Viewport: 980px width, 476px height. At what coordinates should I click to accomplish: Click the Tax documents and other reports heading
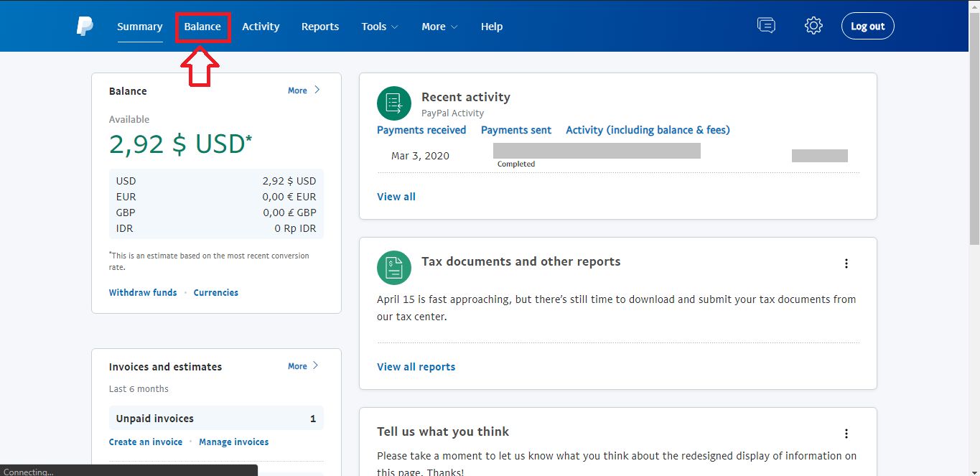521,261
